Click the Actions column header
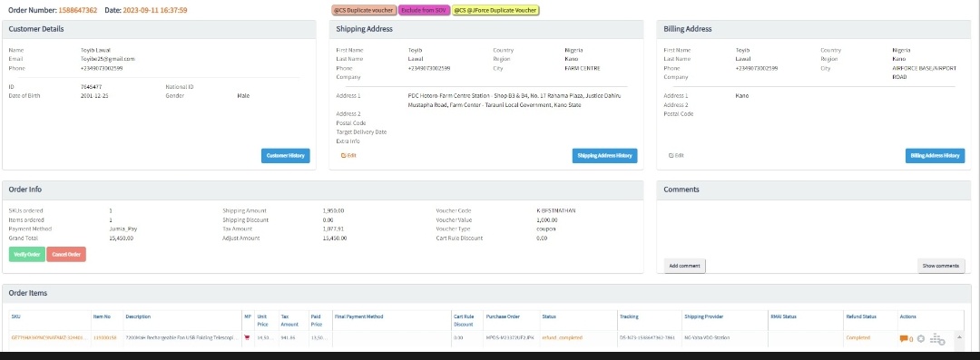The width and height of the screenshot is (980, 360). click(x=908, y=316)
